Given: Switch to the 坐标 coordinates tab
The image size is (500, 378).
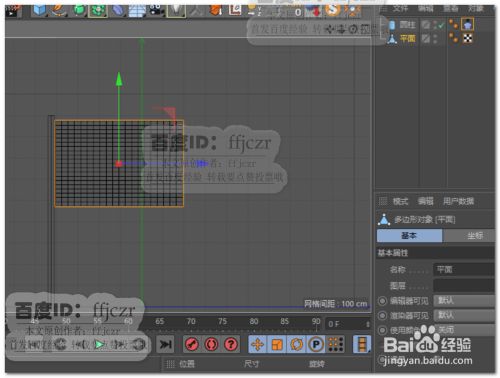Looking at the screenshot, I should click(x=469, y=236).
